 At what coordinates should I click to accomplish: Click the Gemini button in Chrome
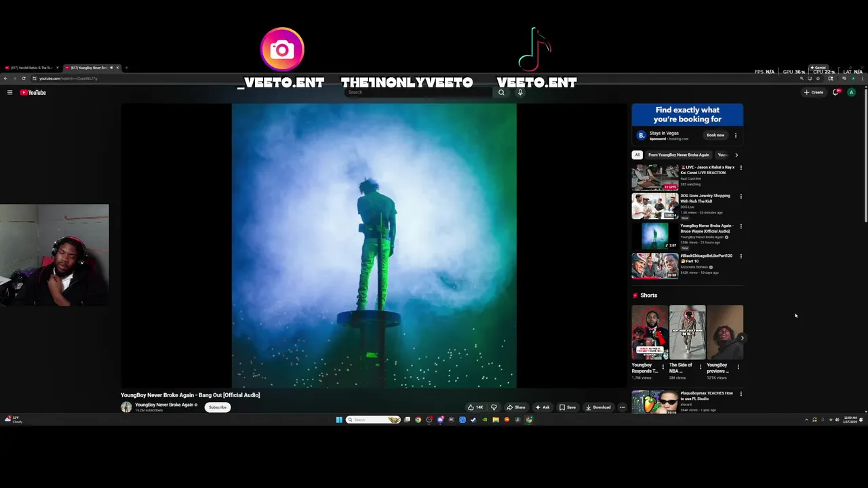(818, 68)
